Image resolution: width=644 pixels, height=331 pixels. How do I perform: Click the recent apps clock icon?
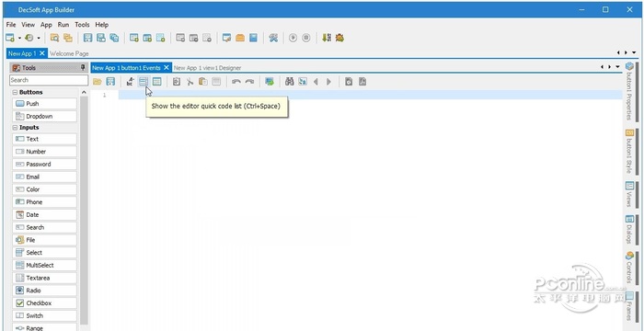coord(29,38)
